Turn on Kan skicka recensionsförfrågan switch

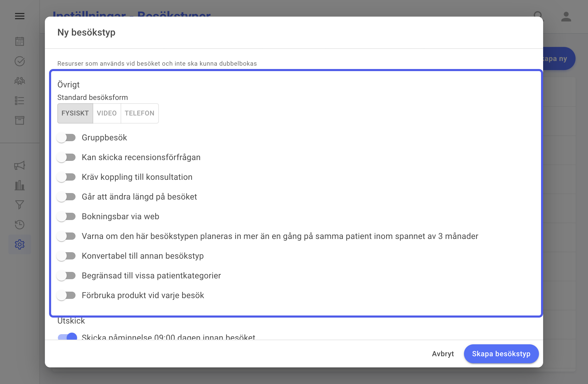[x=66, y=157]
